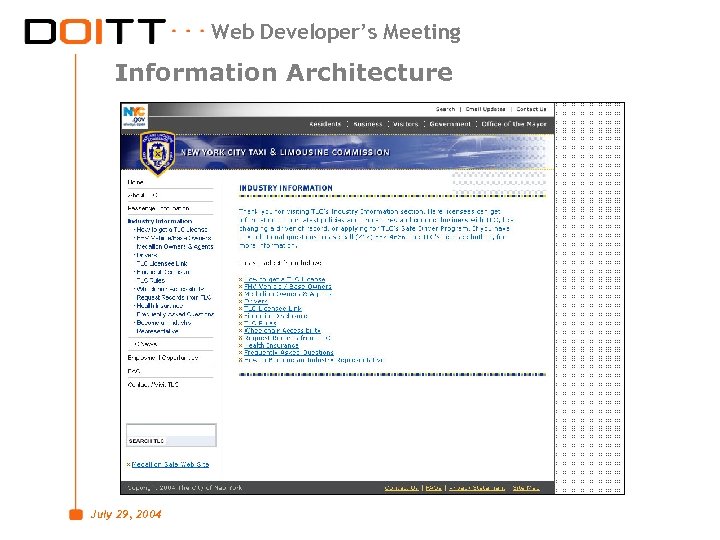Open sidebar How to get a TLC License
The height and width of the screenshot is (540, 720).
pyautogui.click(x=172, y=229)
